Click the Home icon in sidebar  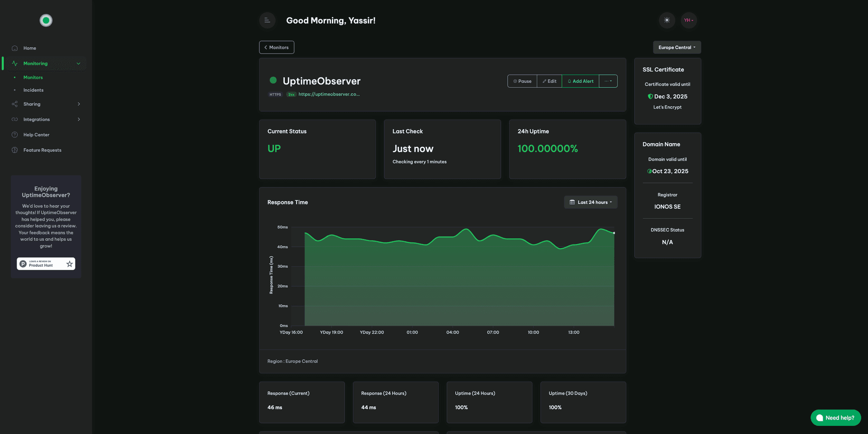click(14, 48)
